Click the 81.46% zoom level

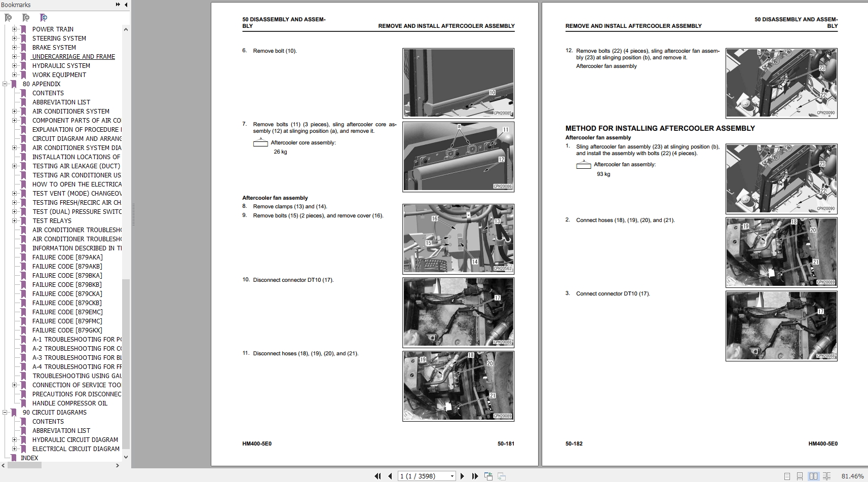tap(852, 476)
